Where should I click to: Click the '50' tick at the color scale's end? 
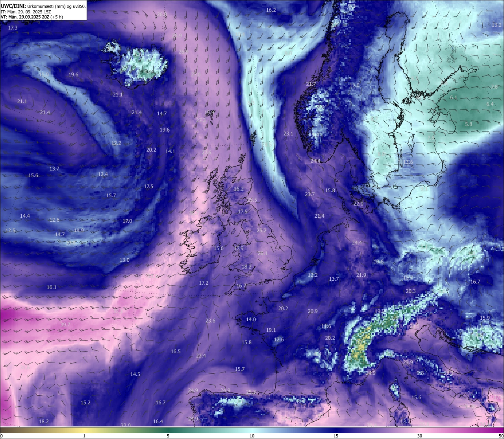point(500,436)
